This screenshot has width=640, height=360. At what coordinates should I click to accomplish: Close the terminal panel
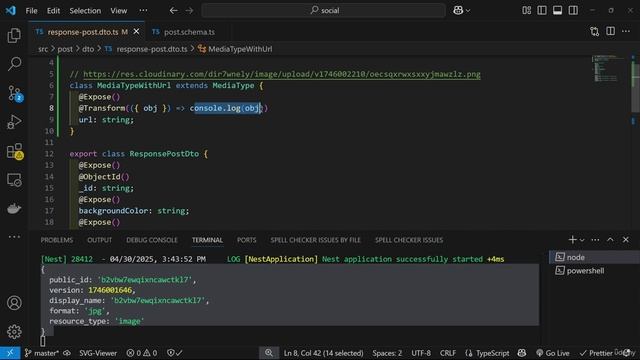coord(626,240)
